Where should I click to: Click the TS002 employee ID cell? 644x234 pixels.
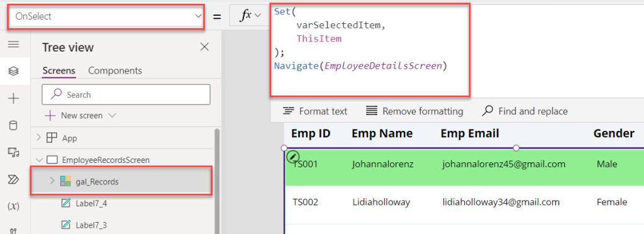click(305, 202)
